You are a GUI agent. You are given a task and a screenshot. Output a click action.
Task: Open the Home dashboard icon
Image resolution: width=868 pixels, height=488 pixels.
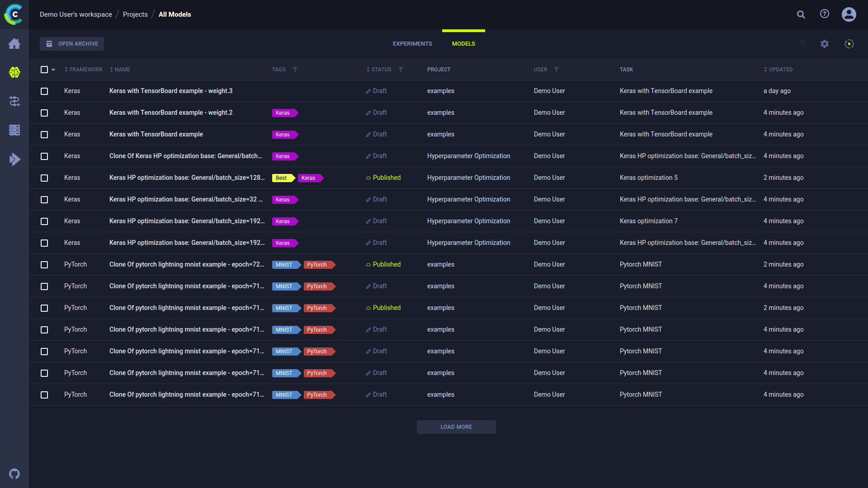(x=14, y=43)
